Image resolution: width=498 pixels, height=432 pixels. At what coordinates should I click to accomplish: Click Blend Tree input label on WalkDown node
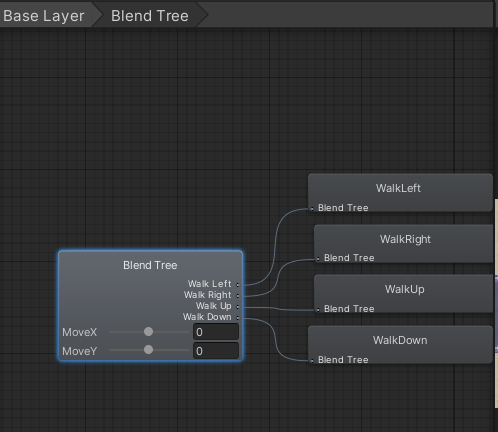coord(343,360)
